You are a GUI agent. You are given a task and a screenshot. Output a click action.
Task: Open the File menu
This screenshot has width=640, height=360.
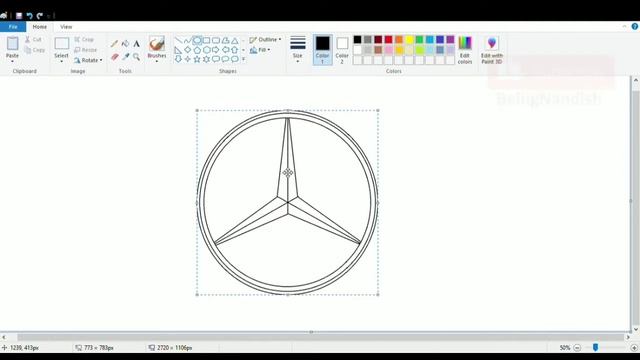tap(13, 27)
